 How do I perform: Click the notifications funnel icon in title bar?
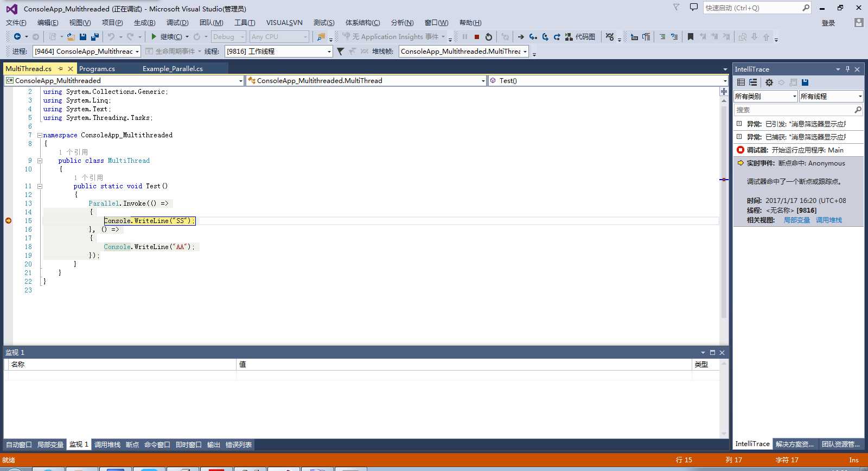tap(676, 7)
